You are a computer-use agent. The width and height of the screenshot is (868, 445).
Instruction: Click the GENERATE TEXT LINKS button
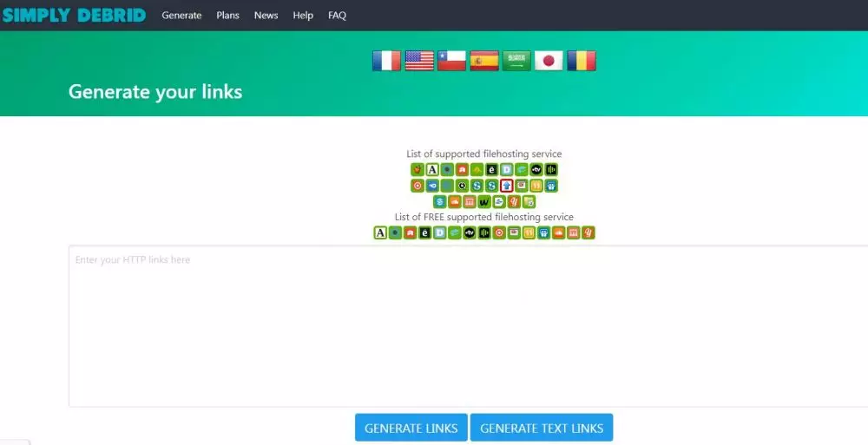542,428
